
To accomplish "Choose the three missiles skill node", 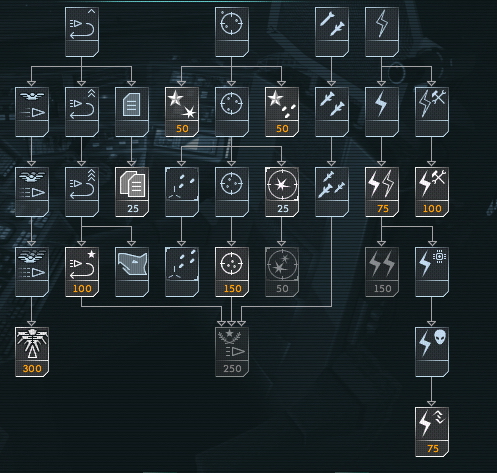I will [332, 192].
